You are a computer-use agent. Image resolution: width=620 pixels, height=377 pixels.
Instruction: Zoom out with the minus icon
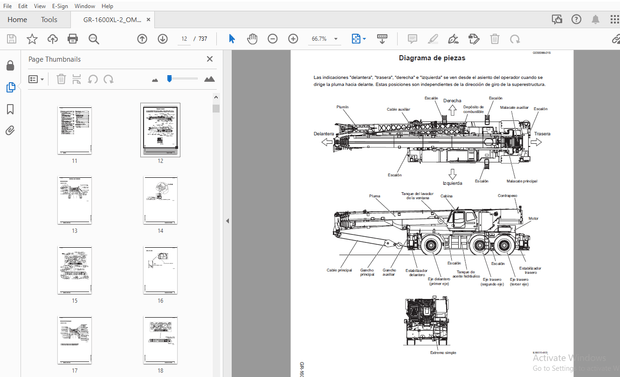(272, 39)
